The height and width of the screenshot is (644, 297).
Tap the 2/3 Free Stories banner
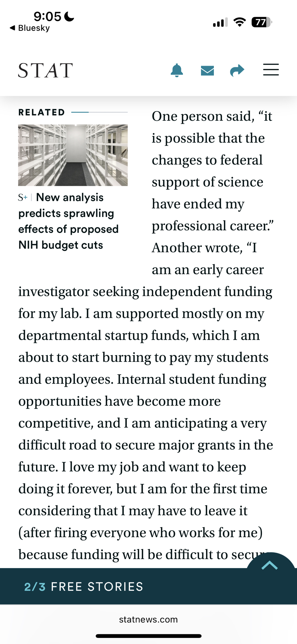pos(84,587)
